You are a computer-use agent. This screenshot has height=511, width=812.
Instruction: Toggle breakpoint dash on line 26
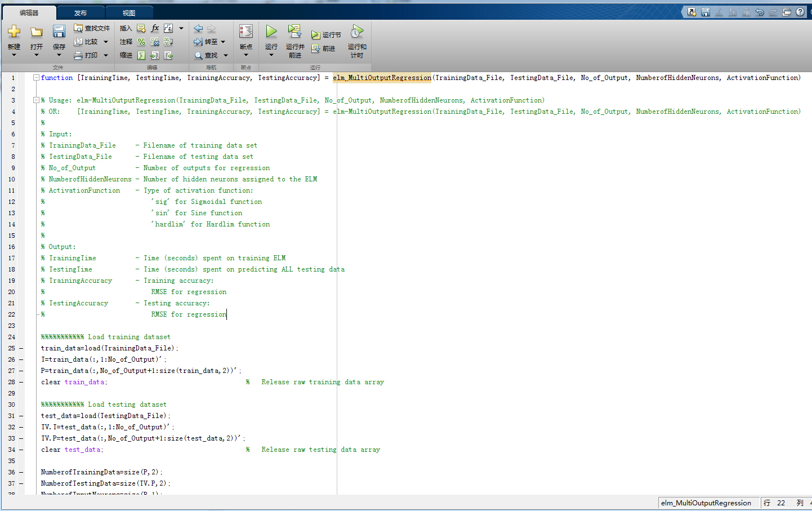pos(21,359)
